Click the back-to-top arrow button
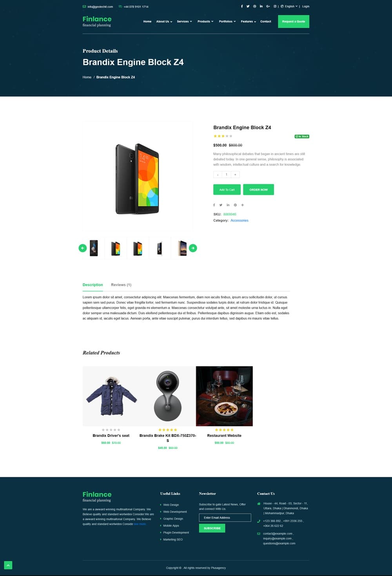The height and width of the screenshot is (576, 392). (8, 565)
